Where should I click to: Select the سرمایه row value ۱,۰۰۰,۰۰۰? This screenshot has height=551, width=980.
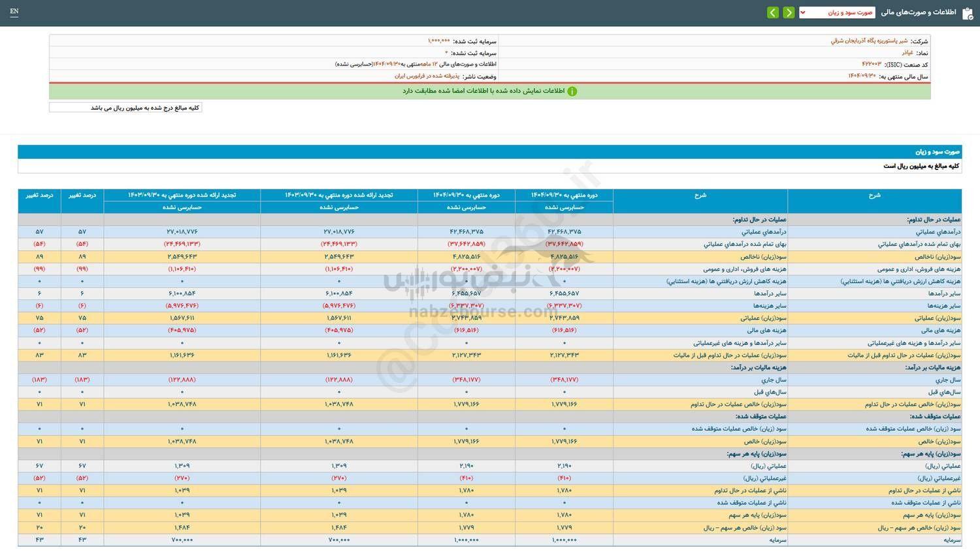[x=563, y=539]
